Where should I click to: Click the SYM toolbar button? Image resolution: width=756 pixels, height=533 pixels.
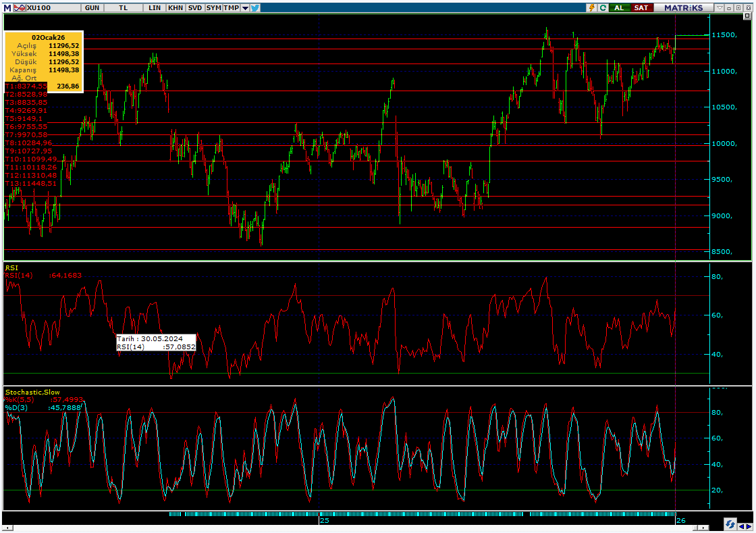(213, 7)
